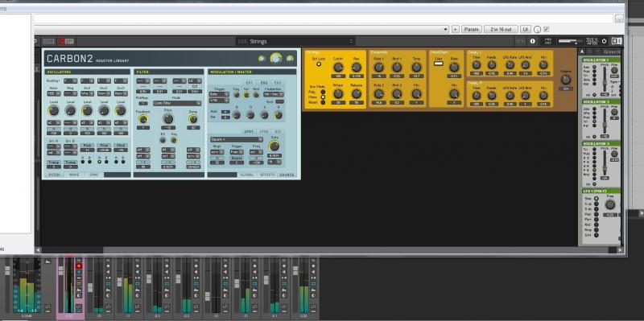Click the Ensemble Rate 1 knob
Screen dimensions: 644x321
pyautogui.click(x=378, y=68)
